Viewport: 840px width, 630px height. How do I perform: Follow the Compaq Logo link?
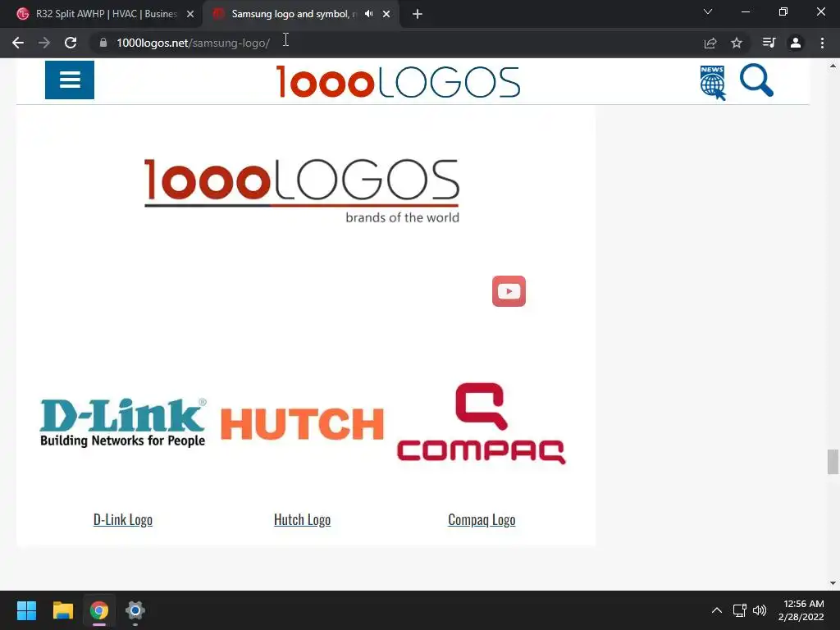click(x=482, y=519)
